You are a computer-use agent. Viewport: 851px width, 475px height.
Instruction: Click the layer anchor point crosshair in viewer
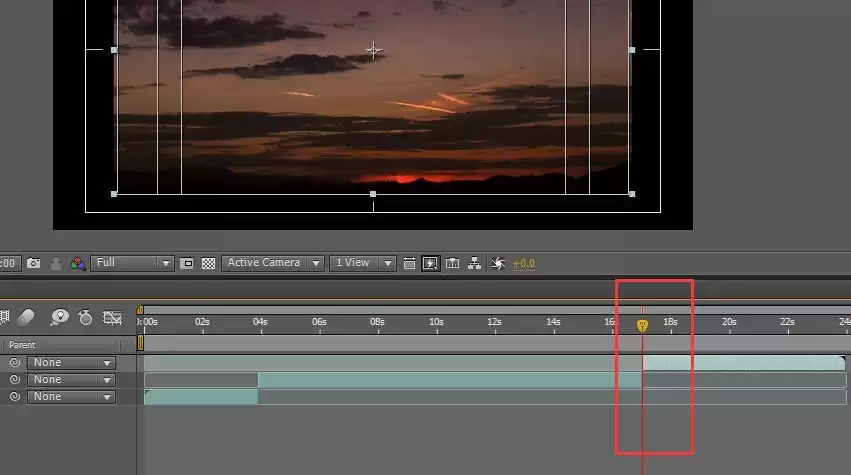pos(373,50)
